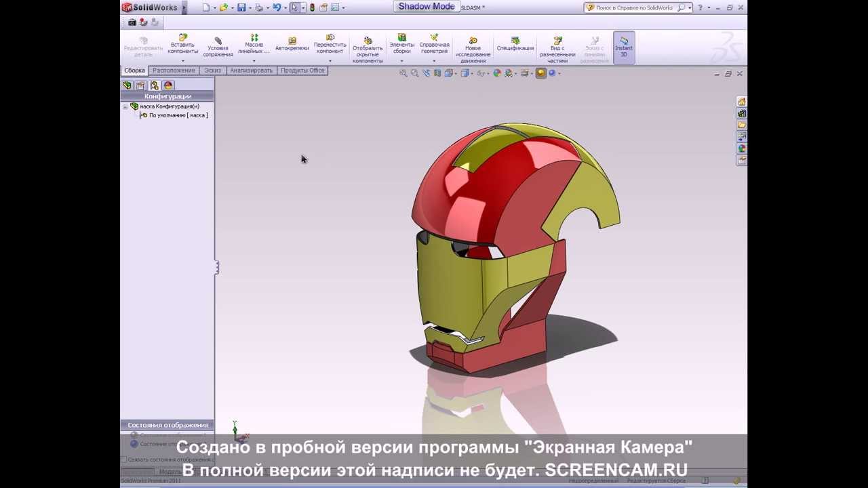Expand dropdown under Массив линейных
The height and width of the screenshot is (488, 868).
(x=254, y=61)
